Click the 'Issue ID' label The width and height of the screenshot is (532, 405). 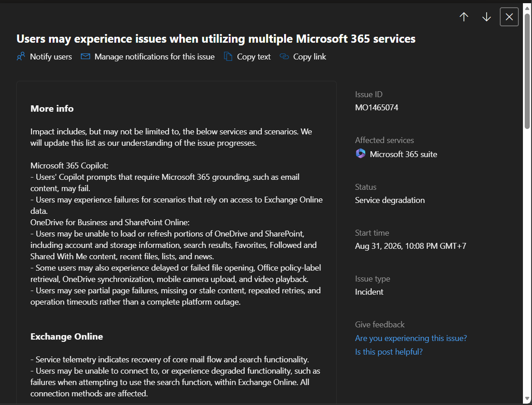point(369,94)
